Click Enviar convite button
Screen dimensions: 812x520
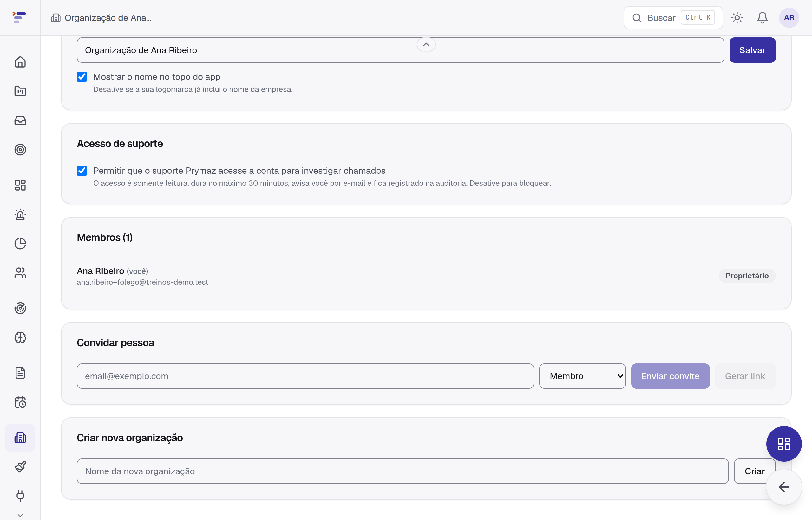point(670,376)
